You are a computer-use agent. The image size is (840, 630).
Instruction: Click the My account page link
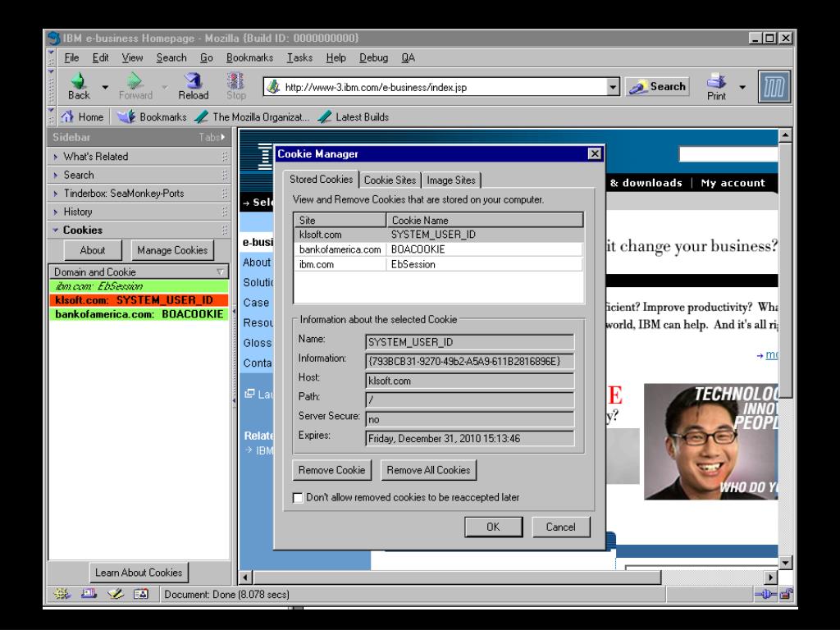733,183
